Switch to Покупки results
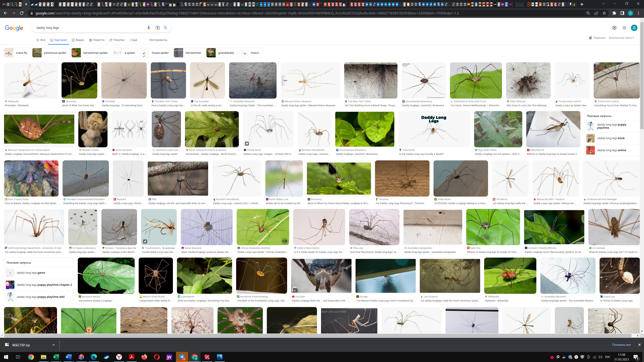Viewport: 644px width, 362px height. coord(117,40)
